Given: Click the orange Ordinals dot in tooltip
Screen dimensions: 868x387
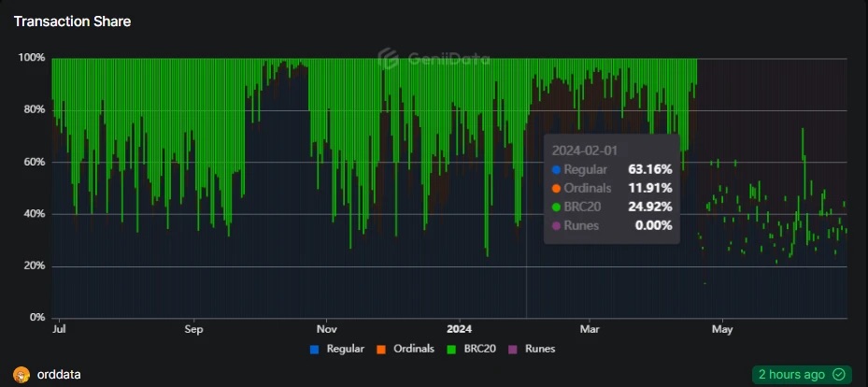Looking at the screenshot, I should (x=556, y=189).
